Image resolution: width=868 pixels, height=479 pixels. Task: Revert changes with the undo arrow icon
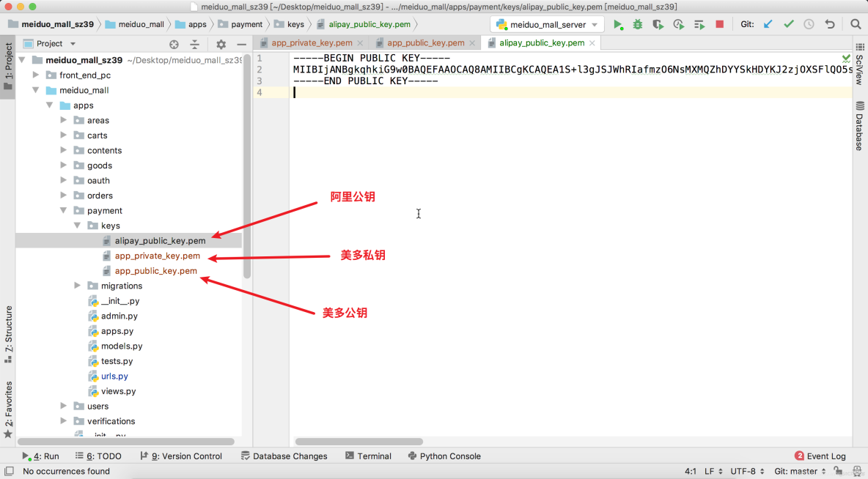831,24
